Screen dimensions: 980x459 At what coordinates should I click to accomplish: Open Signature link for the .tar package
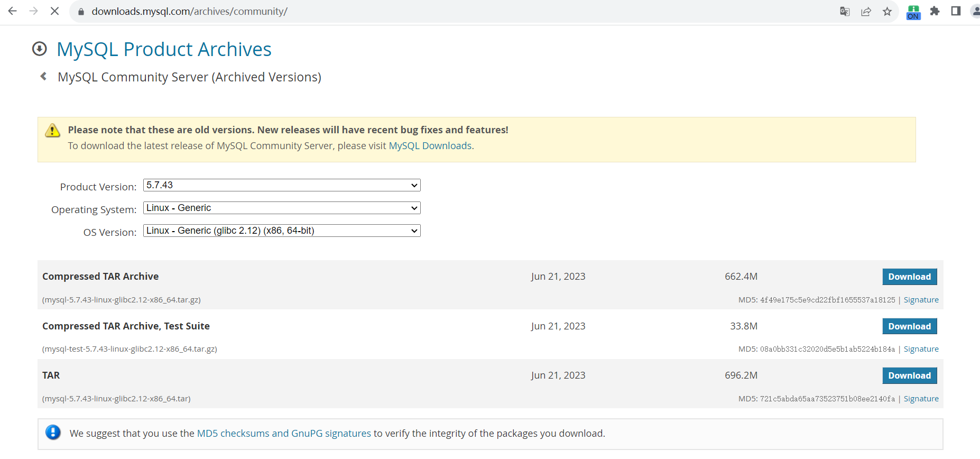tap(921, 399)
